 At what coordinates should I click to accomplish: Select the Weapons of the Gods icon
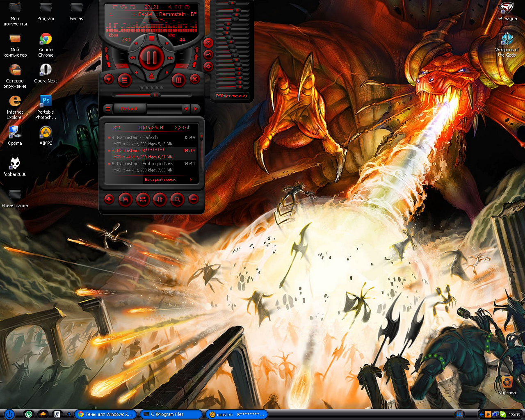click(507, 45)
